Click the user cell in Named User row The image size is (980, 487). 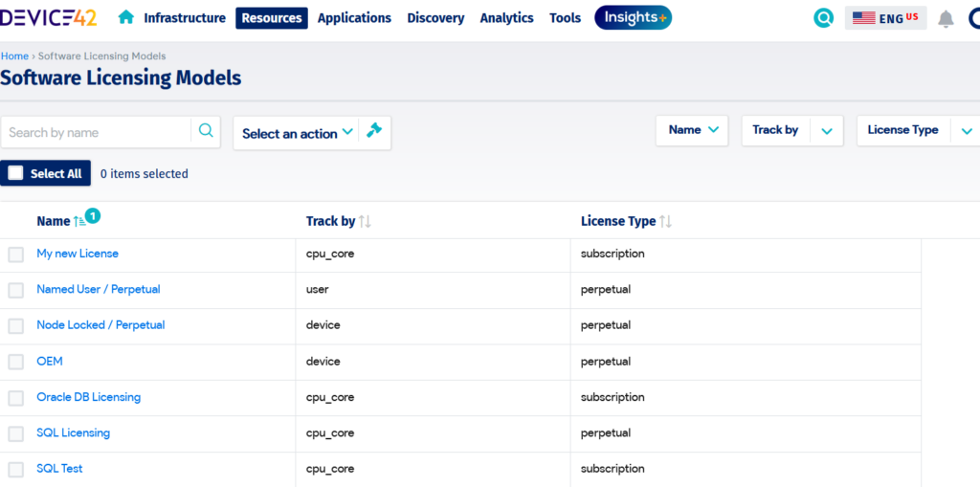318,290
